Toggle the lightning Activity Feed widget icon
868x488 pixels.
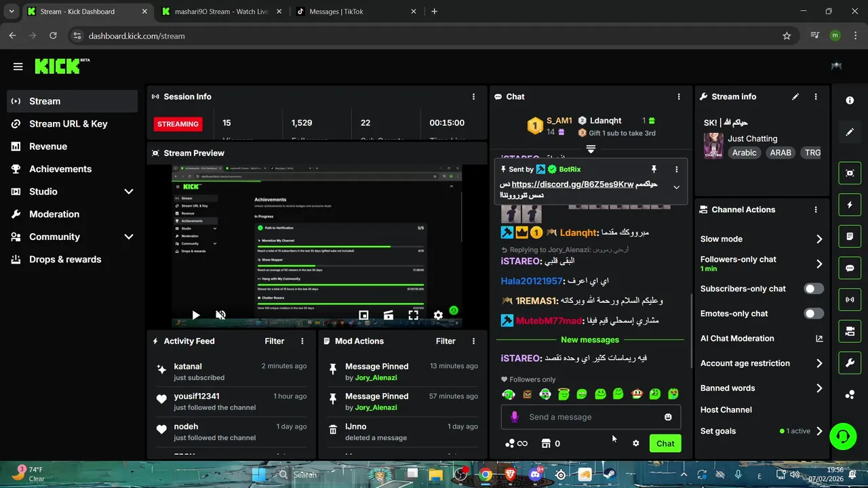click(x=850, y=205)
